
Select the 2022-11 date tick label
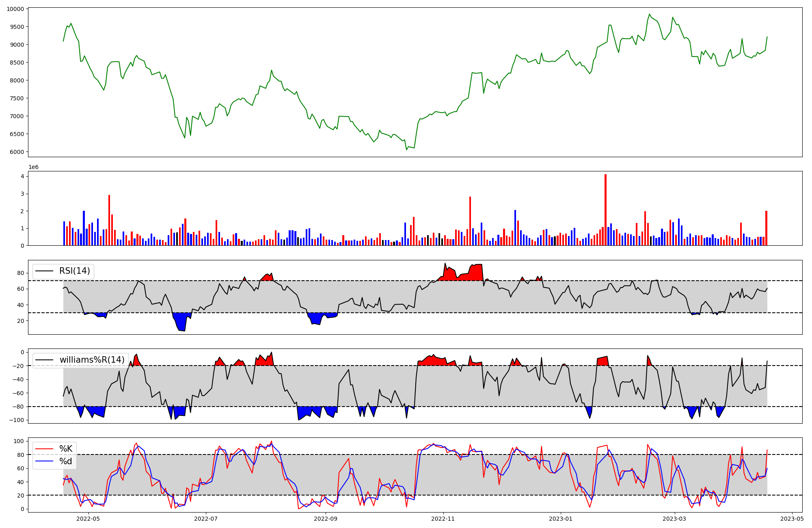click(443, 519)
